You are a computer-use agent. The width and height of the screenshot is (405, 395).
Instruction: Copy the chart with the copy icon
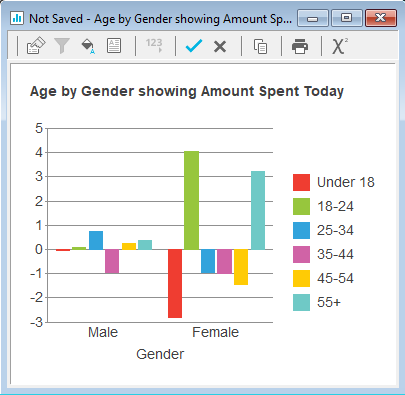[x=260, y=46]
